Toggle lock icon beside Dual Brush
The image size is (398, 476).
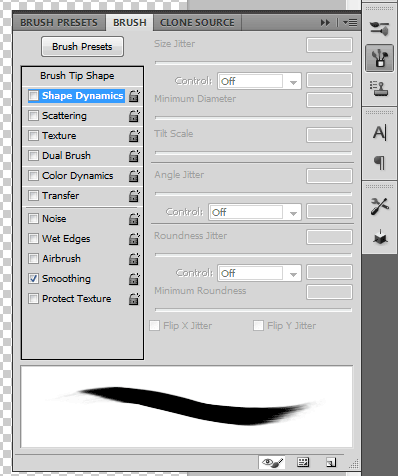(x=134, y=156)
